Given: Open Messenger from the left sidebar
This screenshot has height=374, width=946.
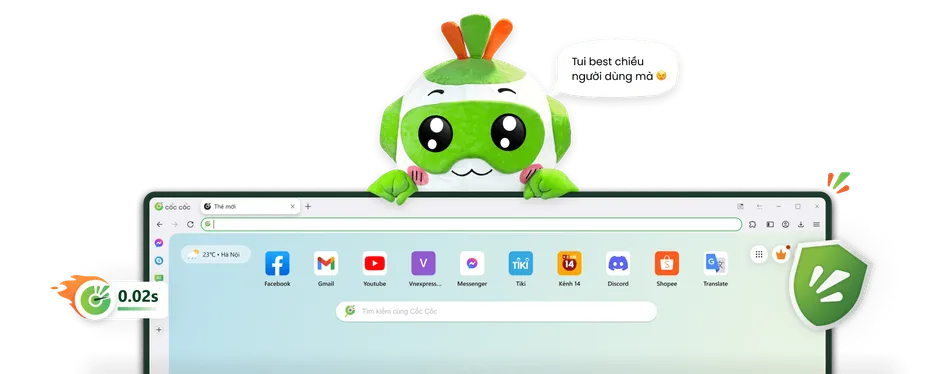Looking at the screenshot, I should coord(159,243).
